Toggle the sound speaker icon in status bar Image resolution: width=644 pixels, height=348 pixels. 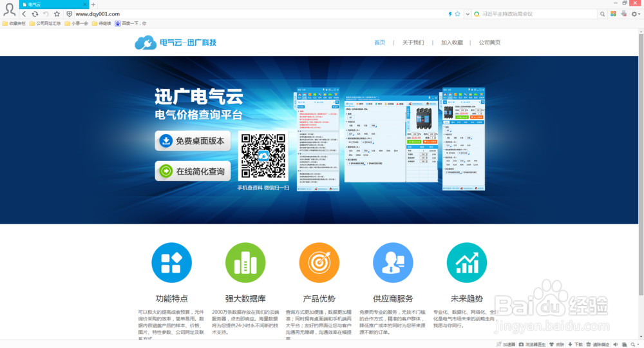616,344
